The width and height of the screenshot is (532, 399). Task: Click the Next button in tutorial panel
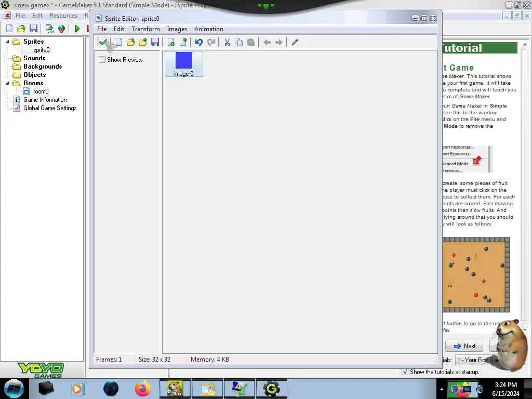[464, 346]
